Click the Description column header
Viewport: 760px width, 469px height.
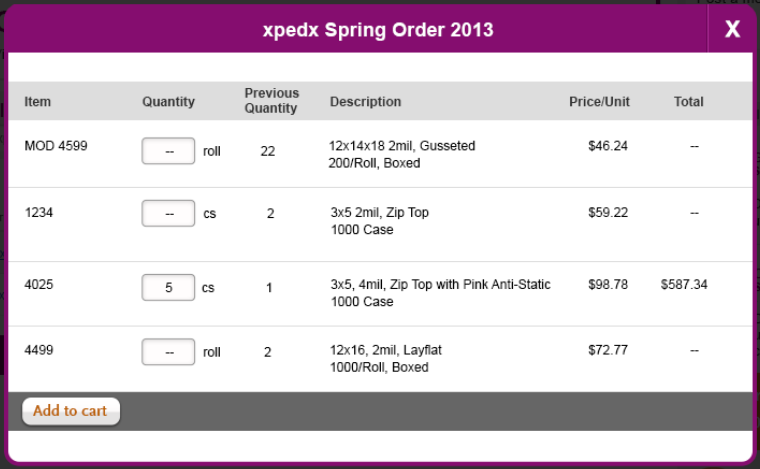tap(365, 102)
